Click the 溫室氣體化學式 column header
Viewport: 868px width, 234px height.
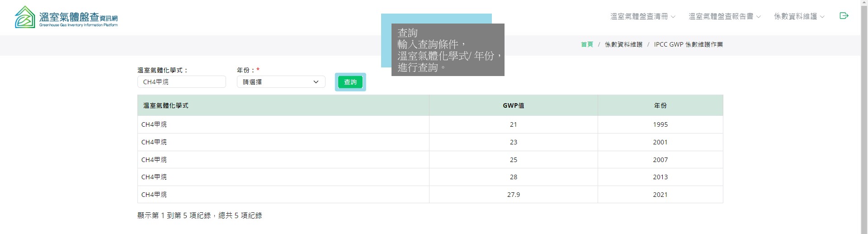(166, 105)
